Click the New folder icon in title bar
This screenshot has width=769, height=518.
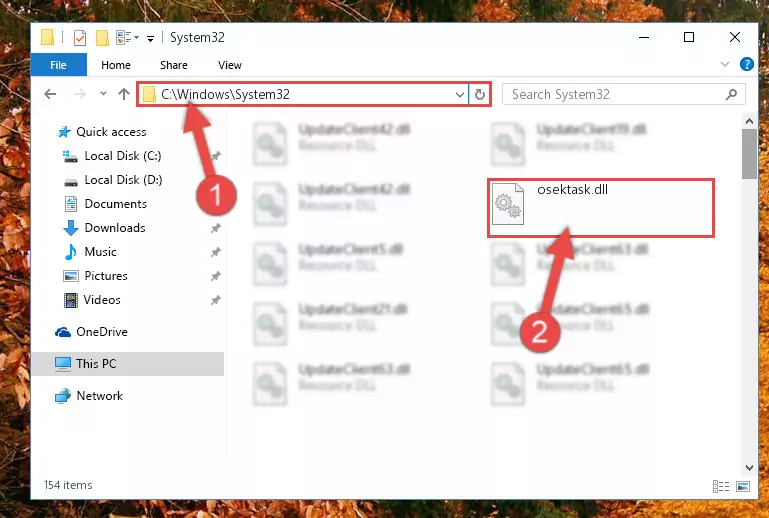102,38
